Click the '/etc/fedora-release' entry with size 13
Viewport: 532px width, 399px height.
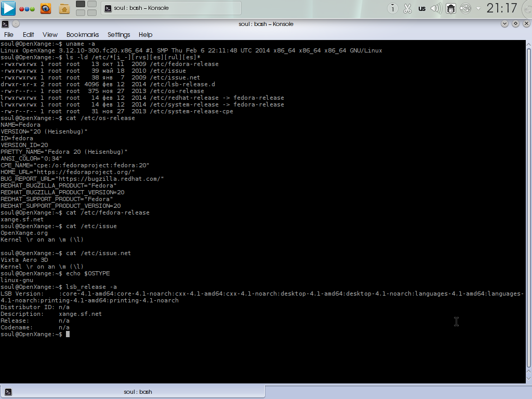pyautogui.click(x=110, y=64)
